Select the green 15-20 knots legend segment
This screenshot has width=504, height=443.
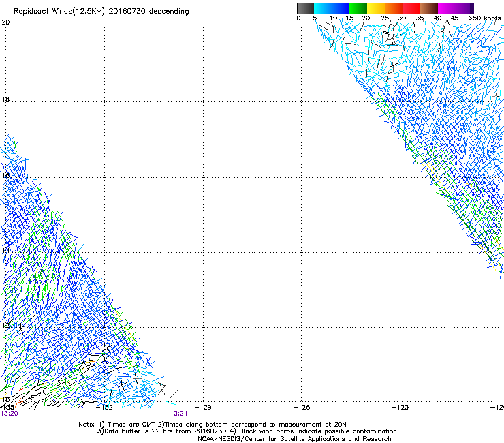(358, 8)
